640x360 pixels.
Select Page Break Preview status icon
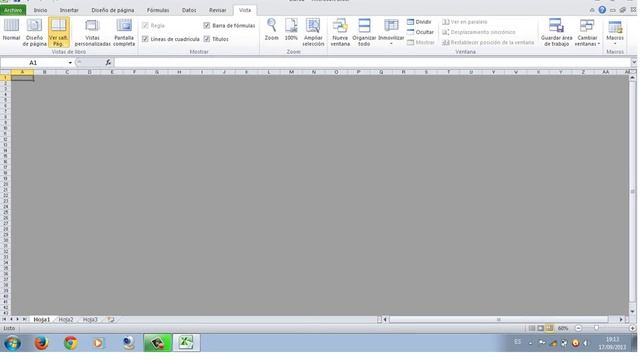[549, 328]
